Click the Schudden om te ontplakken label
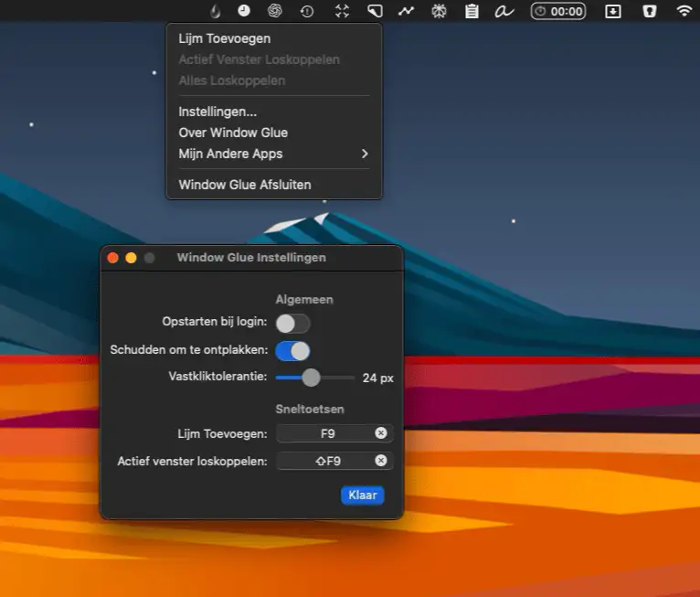 tap(189, 349)
